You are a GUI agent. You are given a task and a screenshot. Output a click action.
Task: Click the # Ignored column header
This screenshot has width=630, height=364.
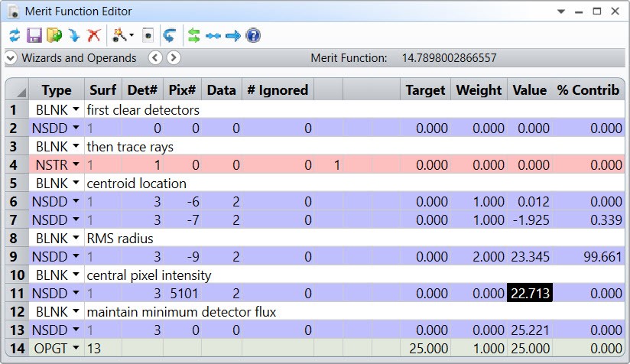pos(278,89)
